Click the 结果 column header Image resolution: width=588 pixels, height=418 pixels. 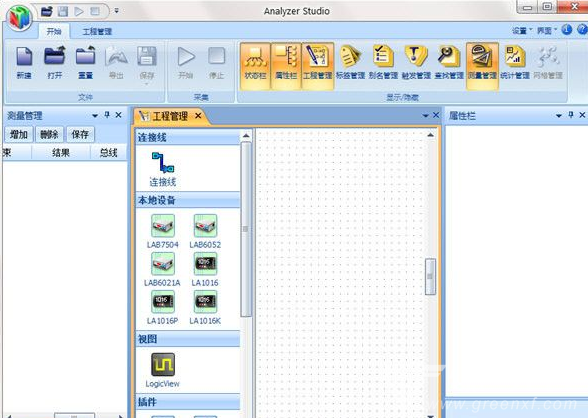pos(61,153)
